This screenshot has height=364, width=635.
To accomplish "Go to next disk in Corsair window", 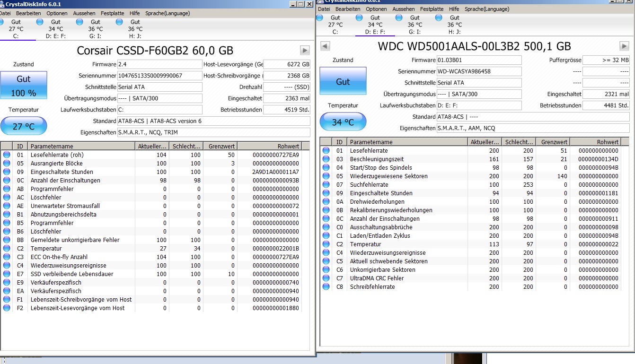I will click(305, 50).
